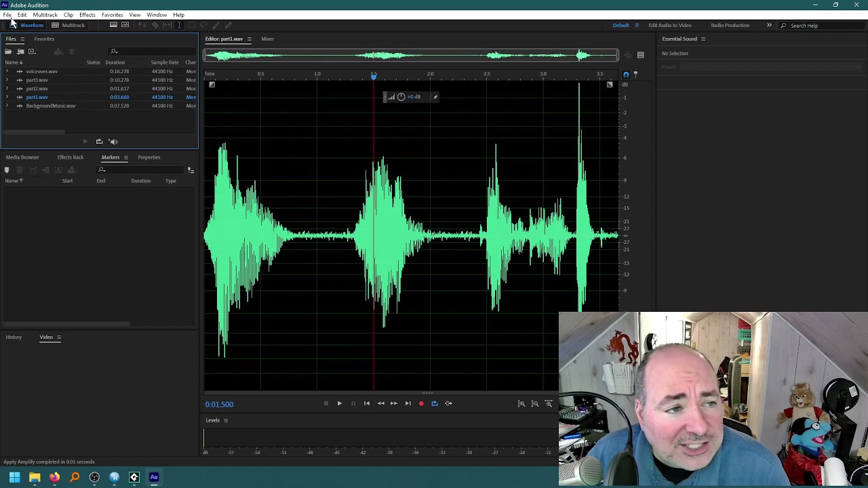Click the Play button in transport

(x=339, y=403)
